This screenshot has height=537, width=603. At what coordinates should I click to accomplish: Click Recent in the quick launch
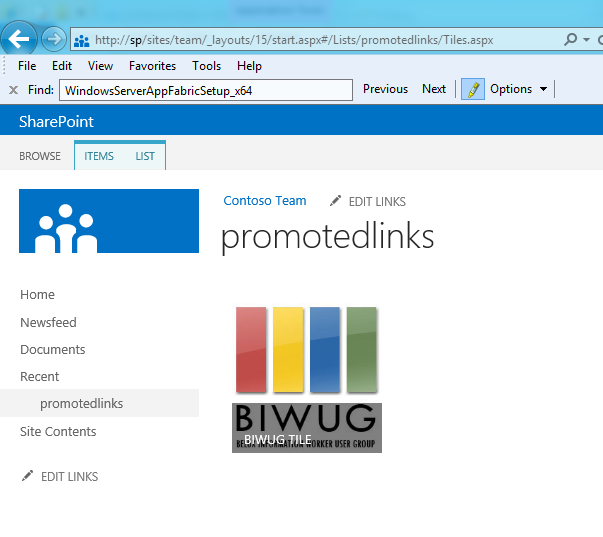pos(40,376)
